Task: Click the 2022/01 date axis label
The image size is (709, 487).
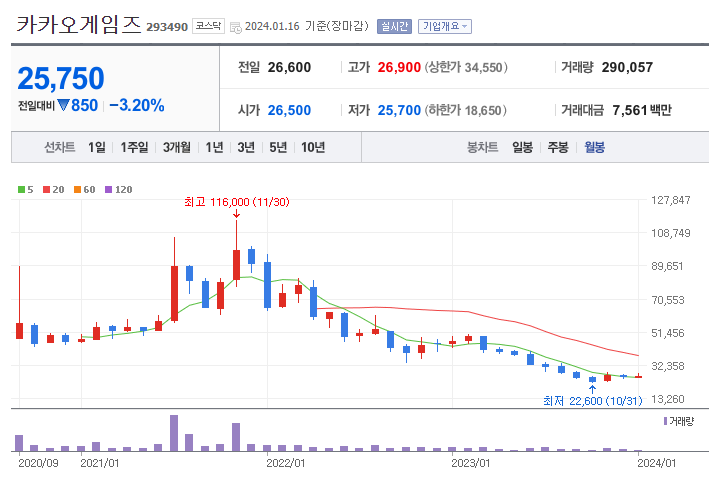Action: click(285, 463)
